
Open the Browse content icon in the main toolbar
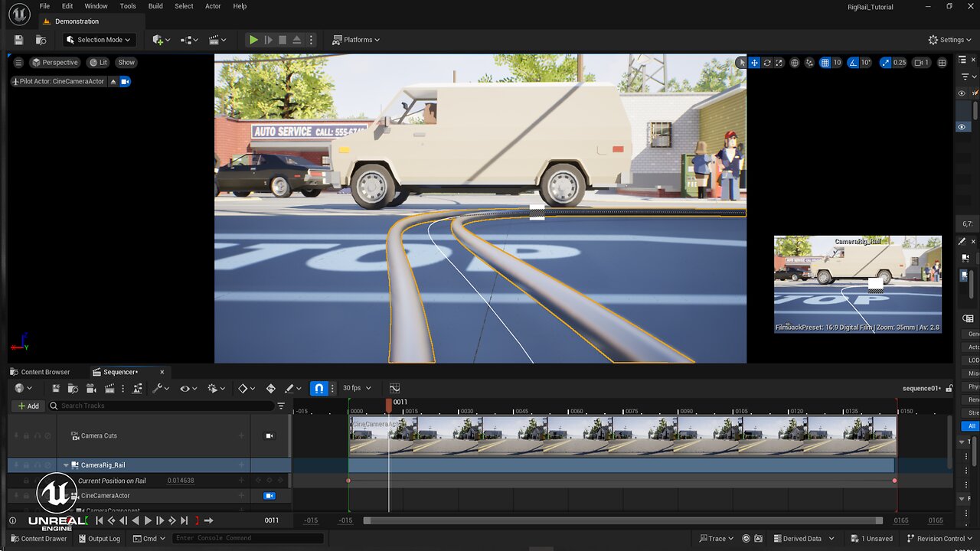pos(41,40)
